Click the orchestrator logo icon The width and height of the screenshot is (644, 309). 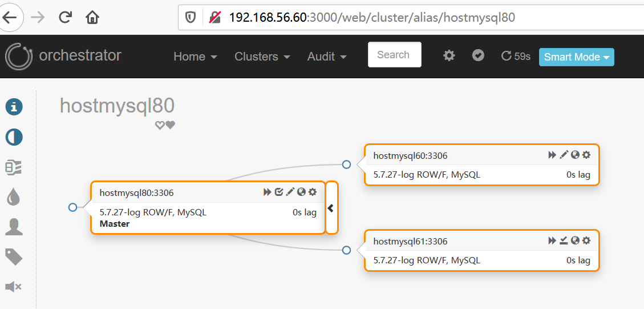pyautogui.click(x=19, y=57)
